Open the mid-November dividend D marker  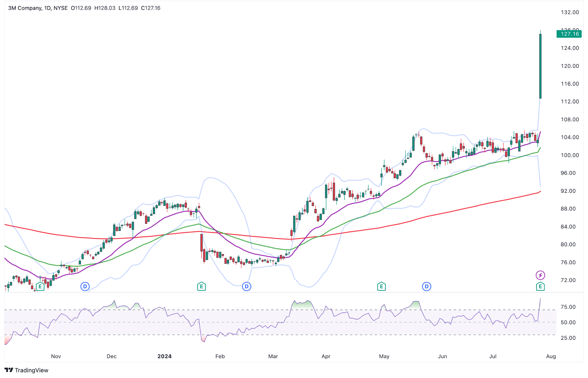[x=85, y=286]
